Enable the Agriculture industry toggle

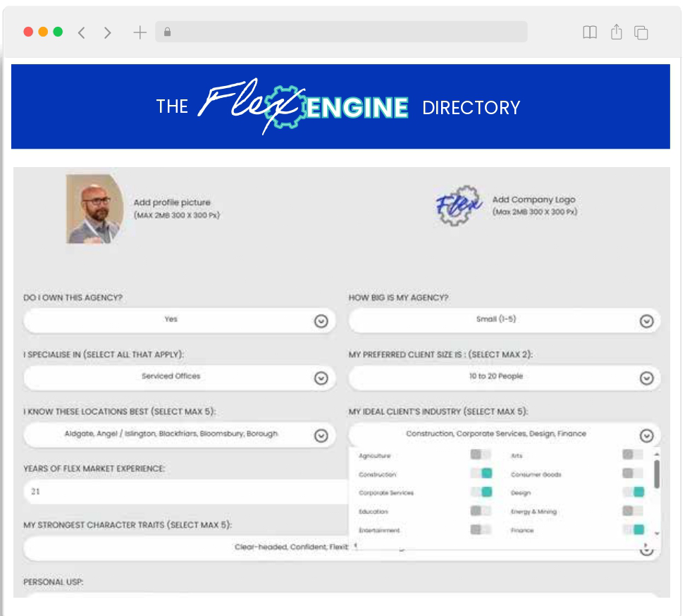point(481,455)
